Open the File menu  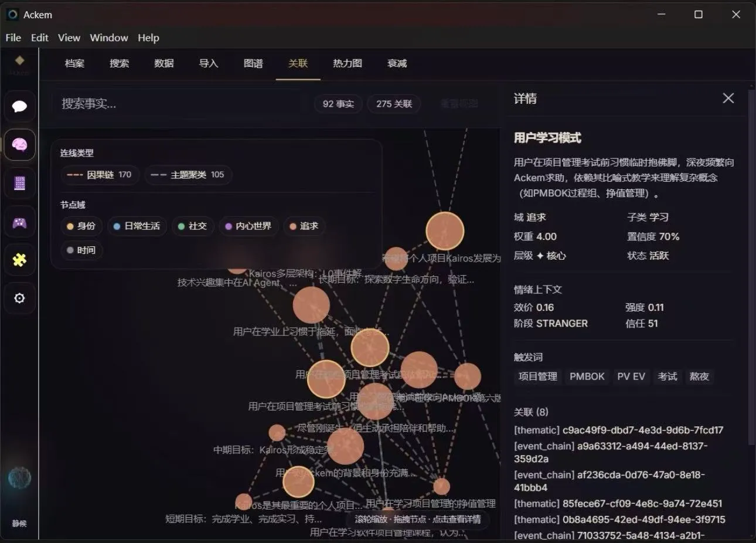click(x=13, y=38)
